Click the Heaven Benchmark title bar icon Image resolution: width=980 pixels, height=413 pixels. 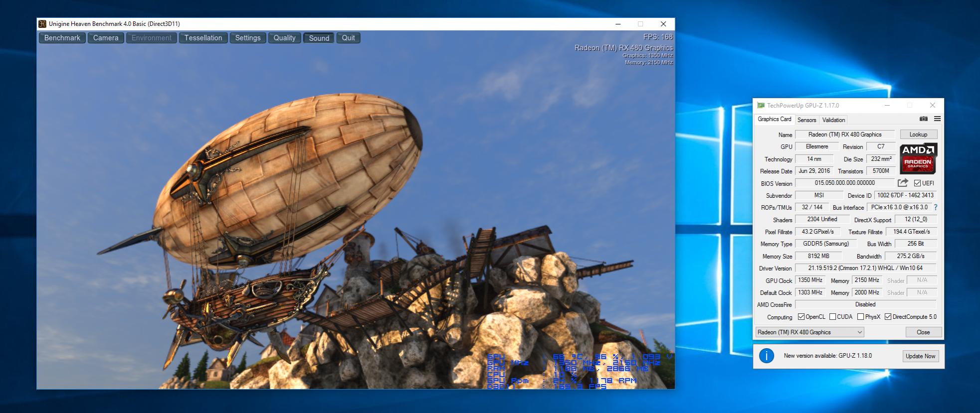pos(42,24)
